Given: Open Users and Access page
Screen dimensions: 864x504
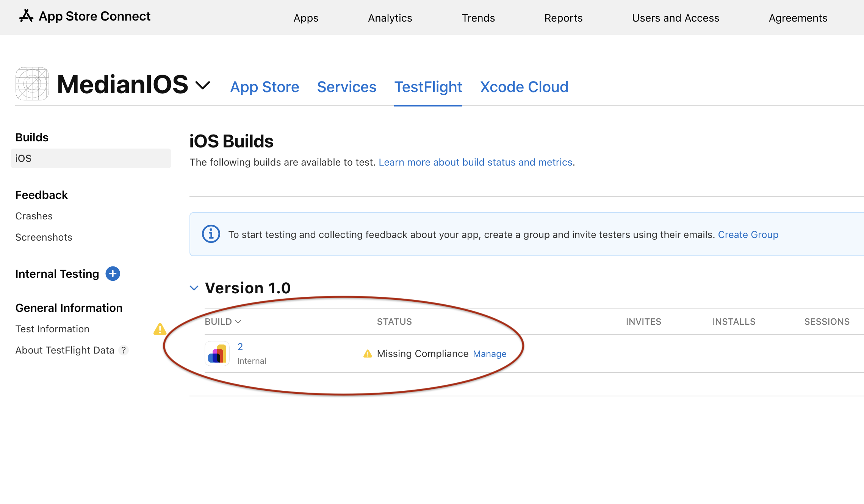Looking at the screenshot, I should (676, 18).
